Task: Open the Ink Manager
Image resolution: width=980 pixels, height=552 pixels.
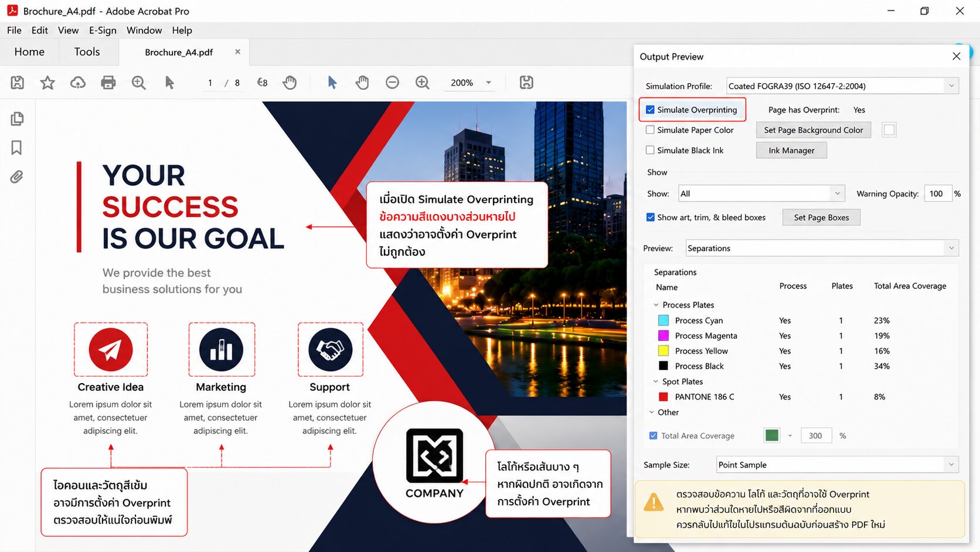Action: click(x=791, y=150)
